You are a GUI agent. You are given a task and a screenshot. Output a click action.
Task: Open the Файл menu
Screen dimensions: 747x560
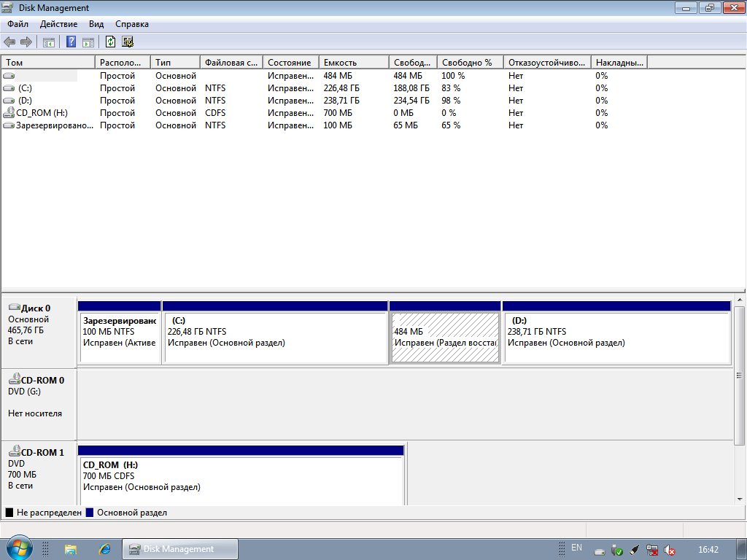pyautogui.click(x=18, y=24)
